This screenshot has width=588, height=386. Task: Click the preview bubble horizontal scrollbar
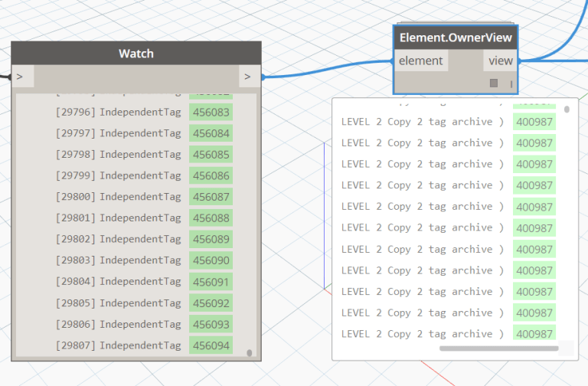tap(498, 348)
